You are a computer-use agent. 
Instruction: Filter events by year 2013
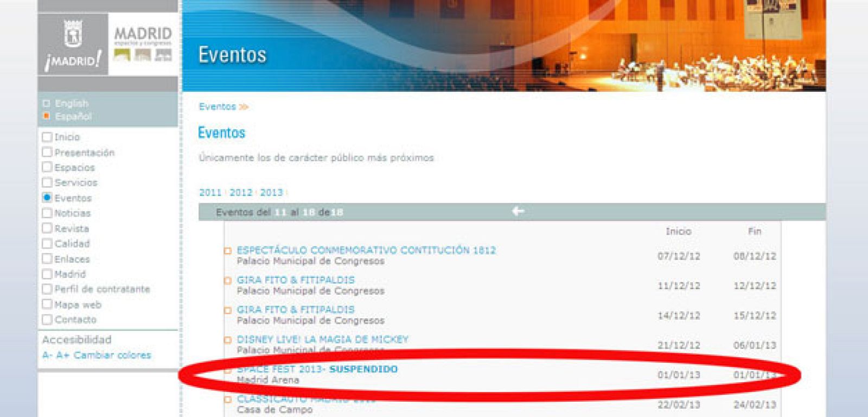pyautogui.click(x=271, y=192)
